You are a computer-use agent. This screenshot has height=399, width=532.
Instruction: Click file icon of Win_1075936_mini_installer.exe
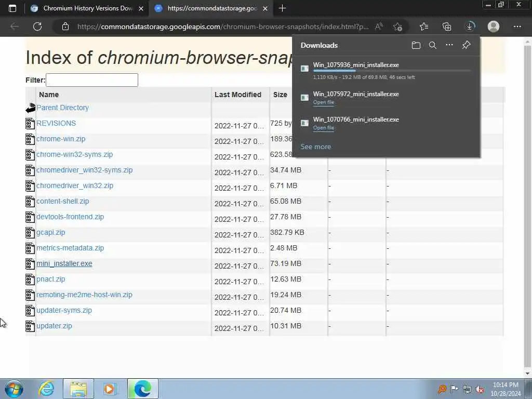(x=304, y=69)
